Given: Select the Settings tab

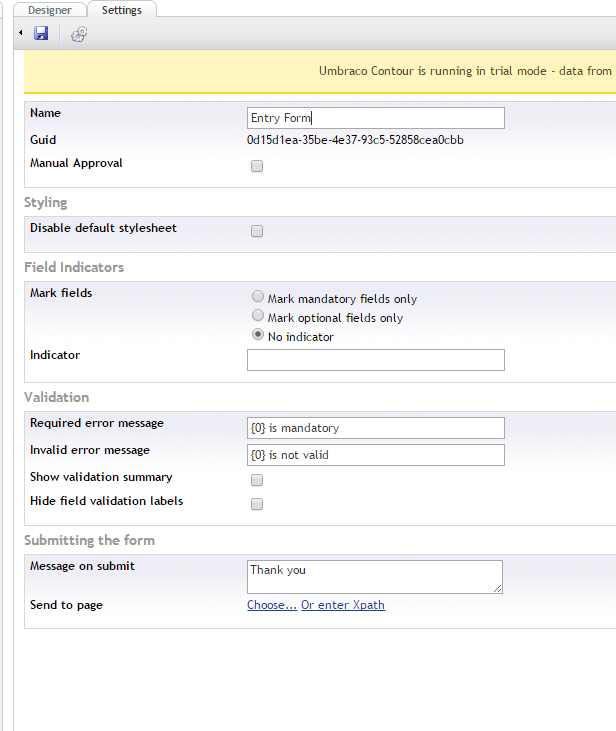Looking at the screenshot, I should 122,10.
